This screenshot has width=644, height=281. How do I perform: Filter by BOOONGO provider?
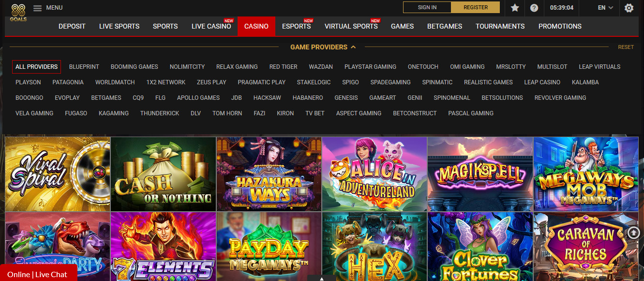(30, 98)
